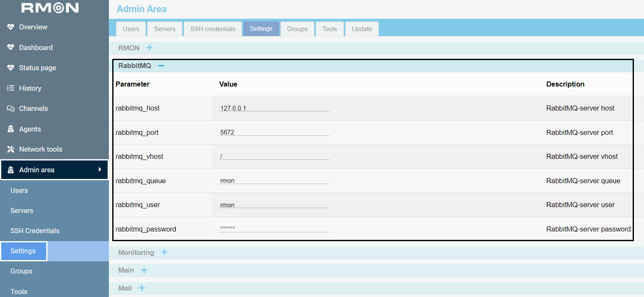The image size is (644, 297).
Task: Expand the Mail section
Action: [142, 288]
